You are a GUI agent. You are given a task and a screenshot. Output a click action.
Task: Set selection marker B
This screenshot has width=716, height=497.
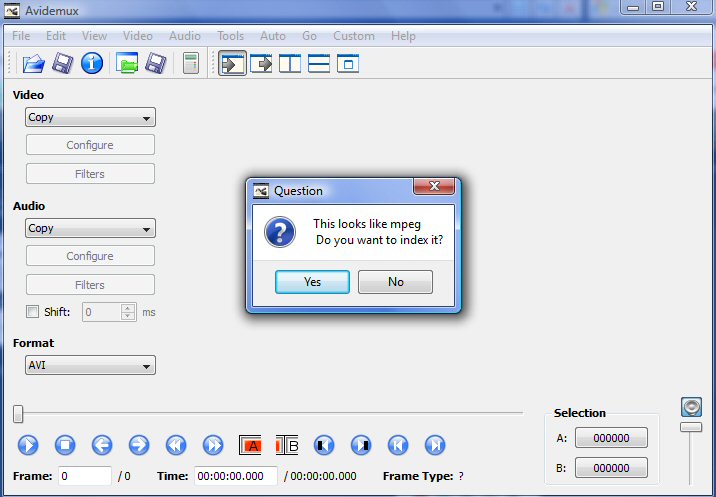tap(287, 445)
